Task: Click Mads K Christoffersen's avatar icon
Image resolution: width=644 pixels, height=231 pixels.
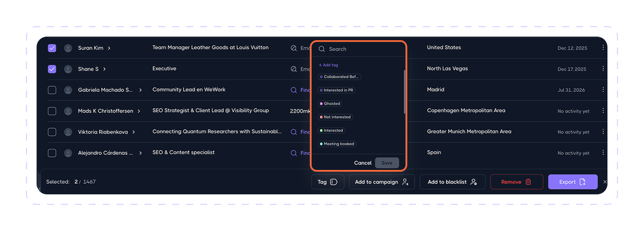Action: coord(68,111)
